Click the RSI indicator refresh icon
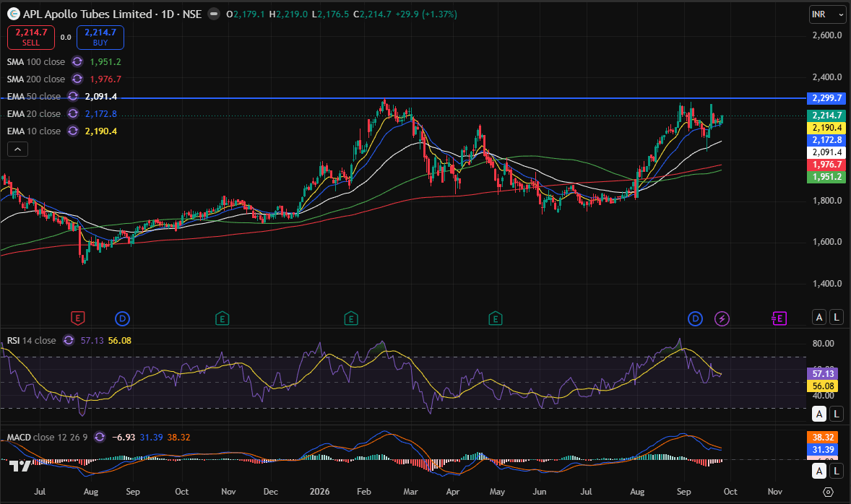 tap(69, 341)
